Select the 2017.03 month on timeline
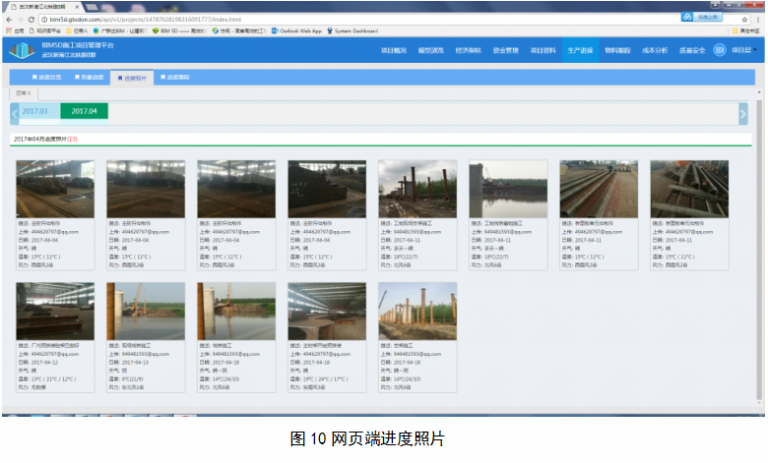This screenshot has width=768, height=463. pyautogui.click(x=35, y=111)
